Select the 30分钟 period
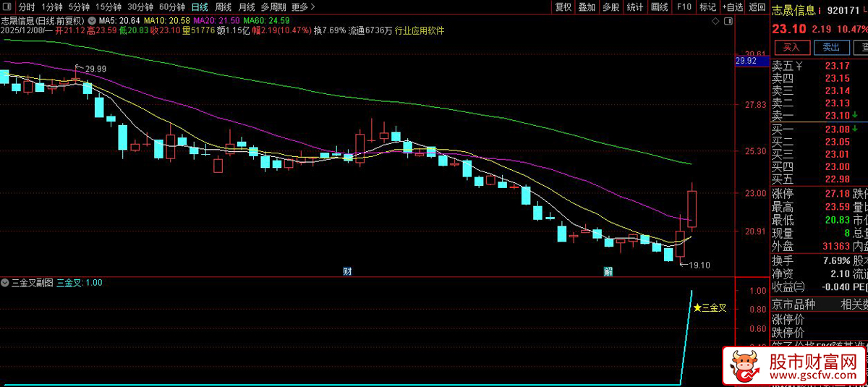This screenshot has height=387, width=868. [x=140, y=7]
